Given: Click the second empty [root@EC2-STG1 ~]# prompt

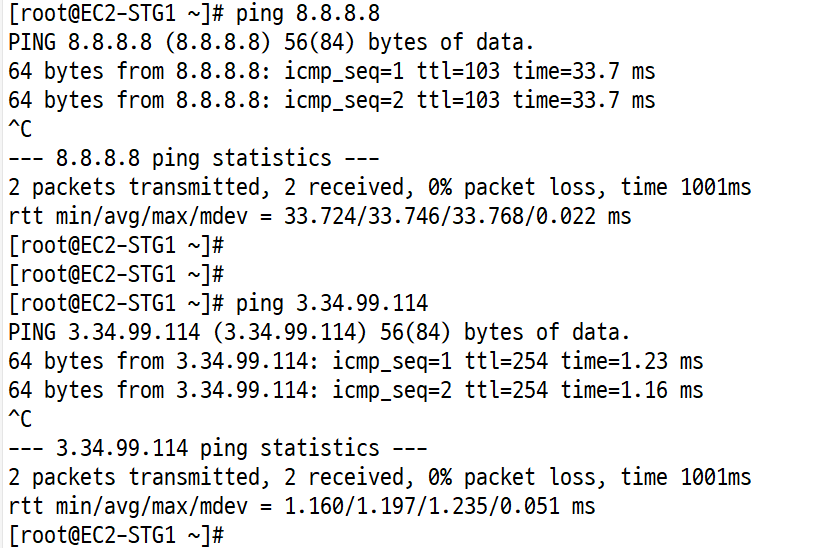Looking at the screenshot, I should click(x=116, y=274).
